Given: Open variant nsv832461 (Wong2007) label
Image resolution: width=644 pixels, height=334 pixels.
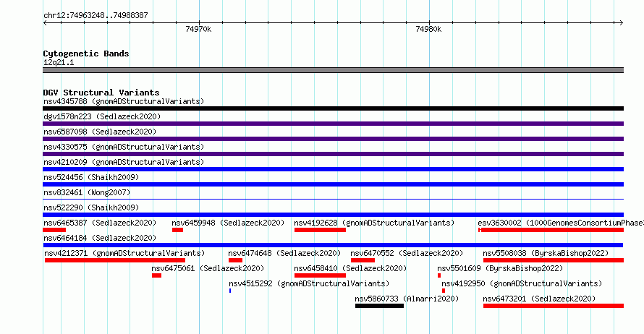Looking at the screenshot, I should (87, 192).
